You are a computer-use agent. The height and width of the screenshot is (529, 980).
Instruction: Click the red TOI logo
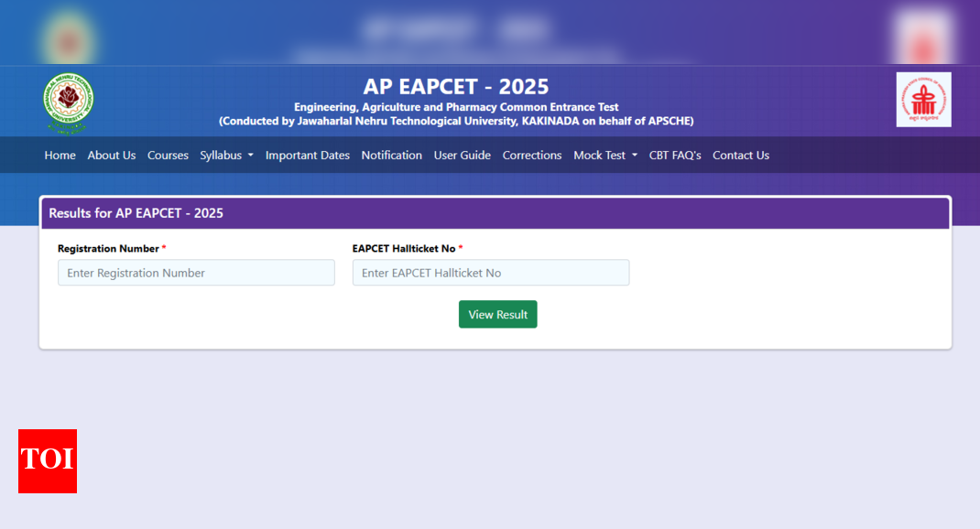(48, 460)
